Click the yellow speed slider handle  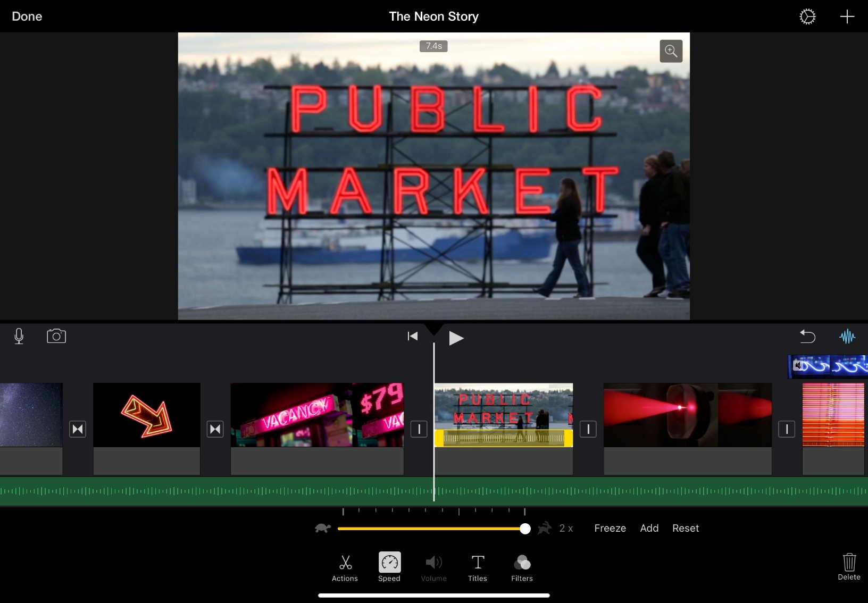525,529
